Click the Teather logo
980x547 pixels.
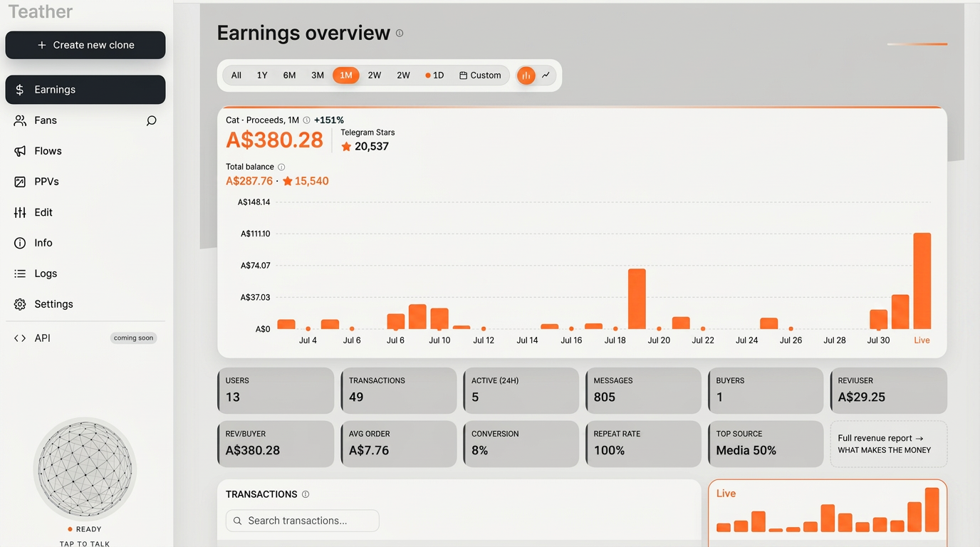(x=41, y=11)
